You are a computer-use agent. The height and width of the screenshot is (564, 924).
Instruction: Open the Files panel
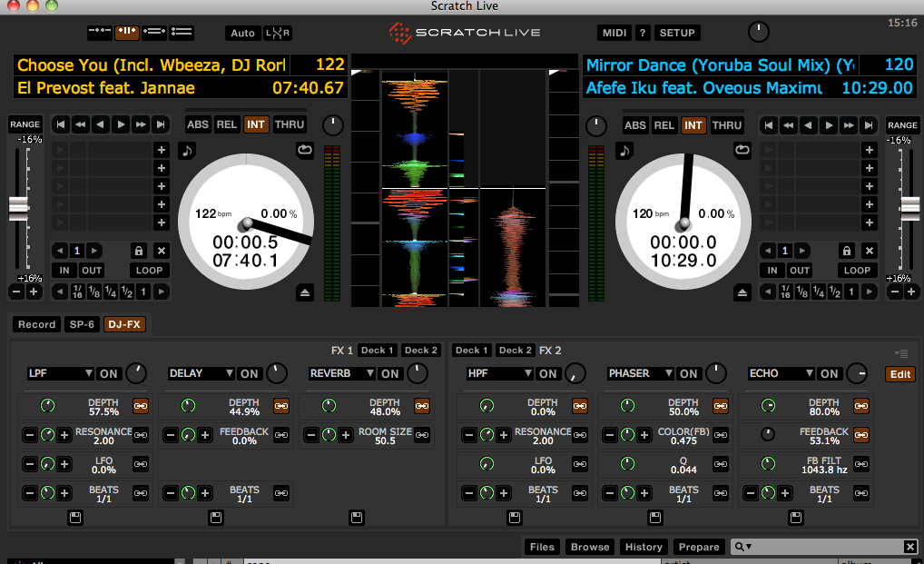542,547
